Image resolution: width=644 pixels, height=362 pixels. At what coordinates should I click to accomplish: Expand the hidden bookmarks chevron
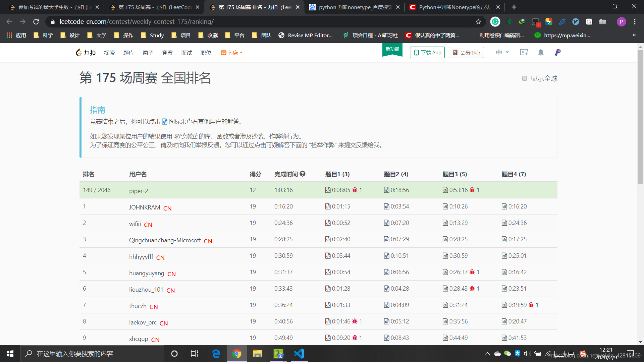coord(634,35)
